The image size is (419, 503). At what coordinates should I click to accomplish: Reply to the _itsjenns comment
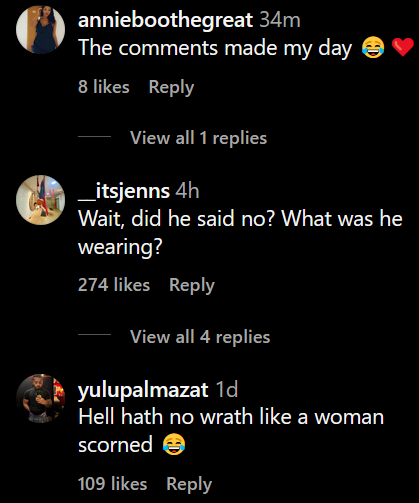[x=192, y=285]
